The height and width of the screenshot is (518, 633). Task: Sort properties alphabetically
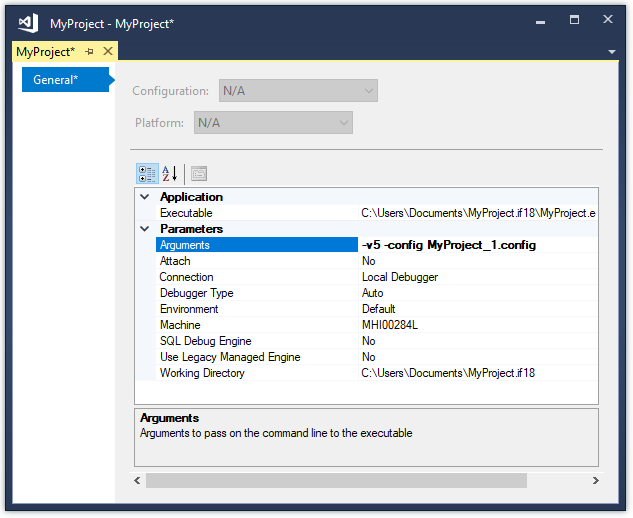[x=170, y=173]
